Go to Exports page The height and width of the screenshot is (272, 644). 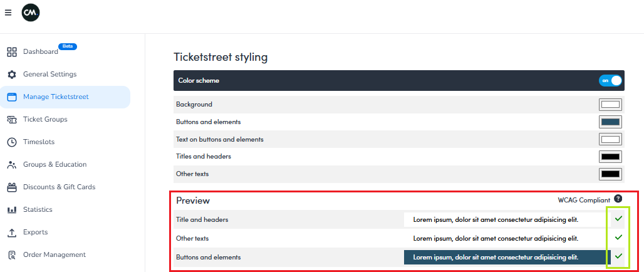click(x=35, y=233)
